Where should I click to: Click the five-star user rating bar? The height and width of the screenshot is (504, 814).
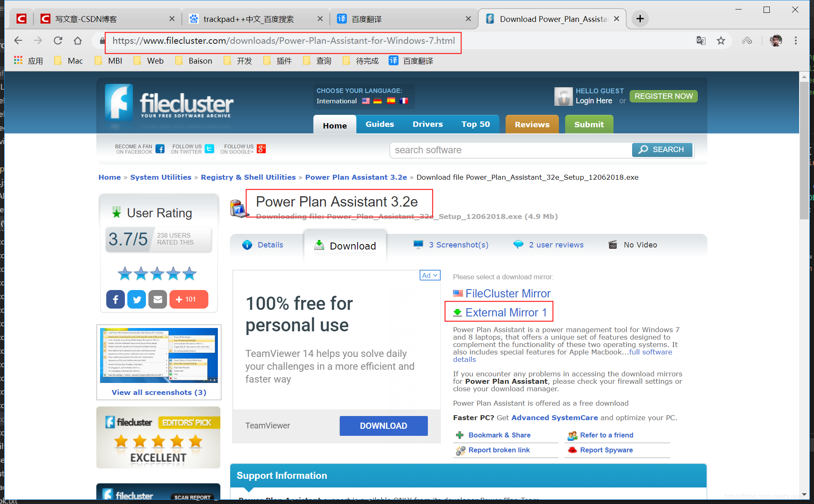pyautogui.click(x=157, y=273)
